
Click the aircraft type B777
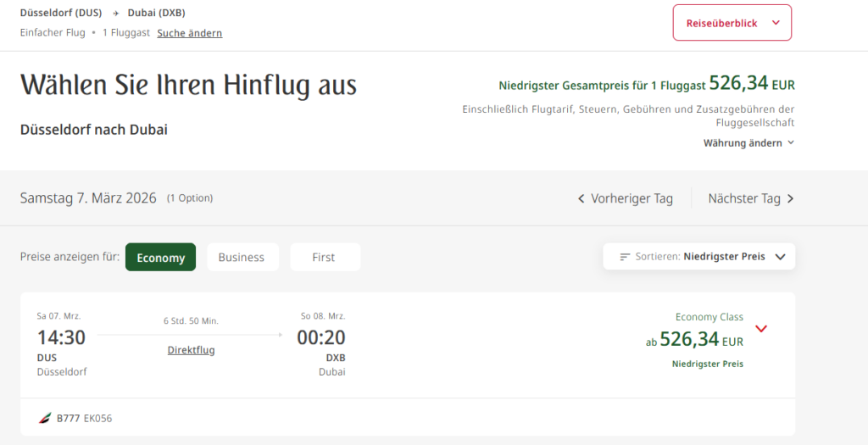pos(68,419)
